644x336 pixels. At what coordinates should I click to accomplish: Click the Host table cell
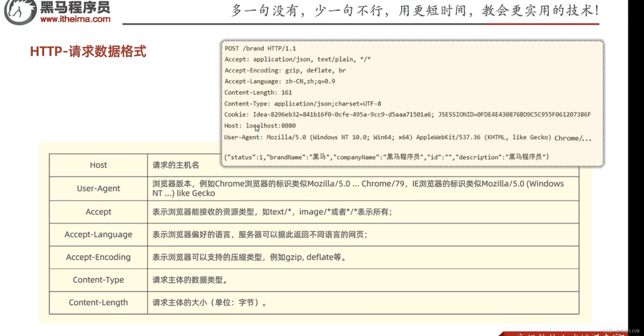point(98,165)
